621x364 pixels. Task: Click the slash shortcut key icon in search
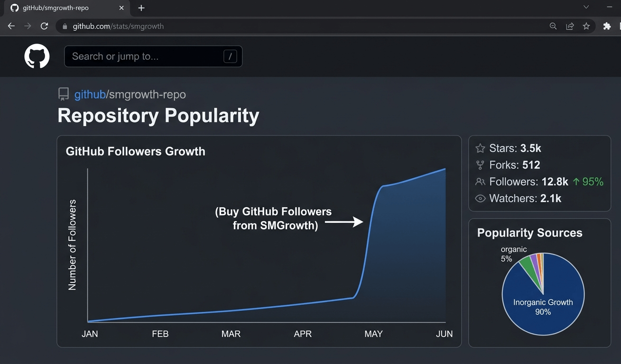pyautogui.click(x=230, y=56)
